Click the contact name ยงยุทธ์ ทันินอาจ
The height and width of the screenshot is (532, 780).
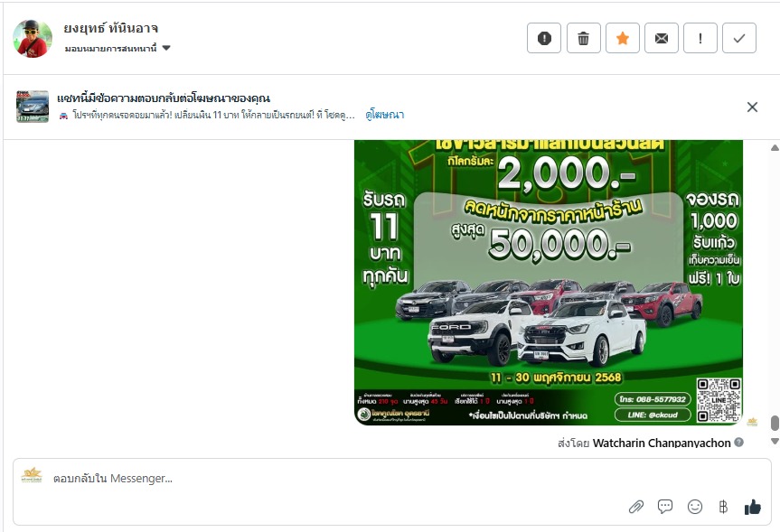coord(111,28)
